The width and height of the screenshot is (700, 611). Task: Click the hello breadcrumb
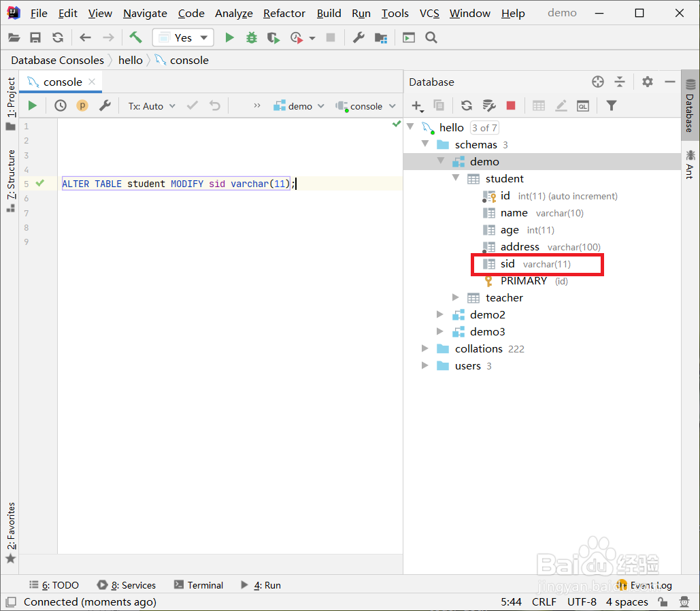pos(131,61)
